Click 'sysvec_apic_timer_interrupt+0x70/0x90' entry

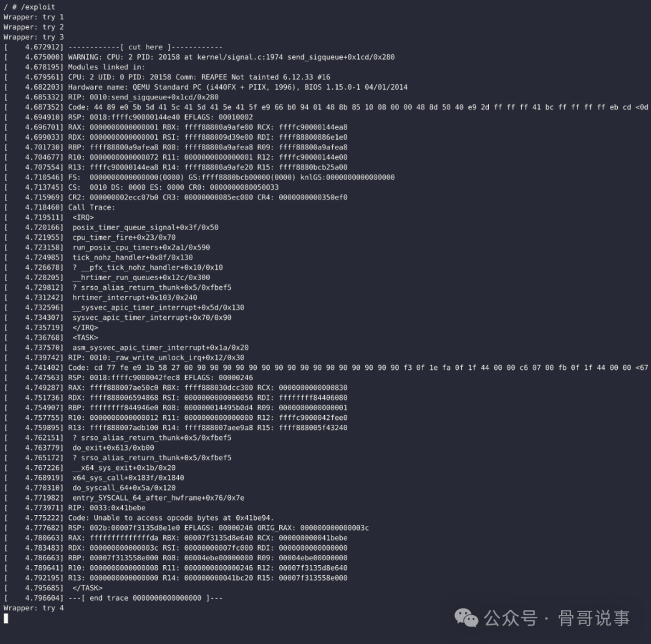coord(152,317)
